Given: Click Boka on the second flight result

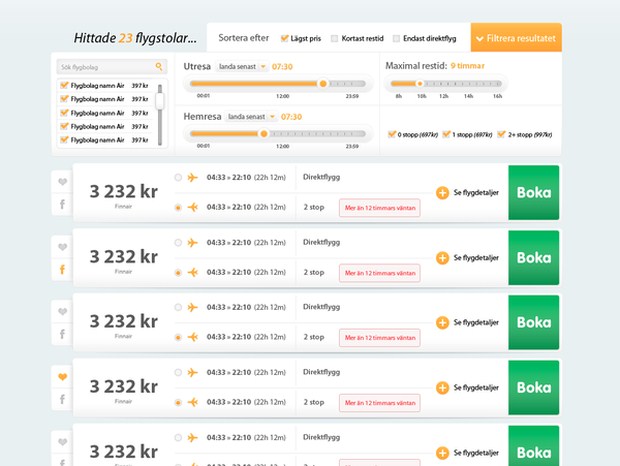Looking at the screenshot, I should [x=534, y=258].
